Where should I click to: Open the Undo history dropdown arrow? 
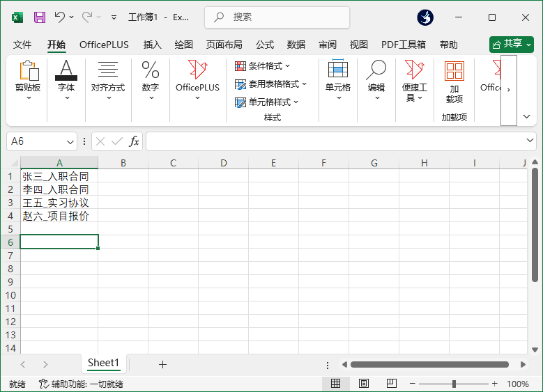[71, 17]
